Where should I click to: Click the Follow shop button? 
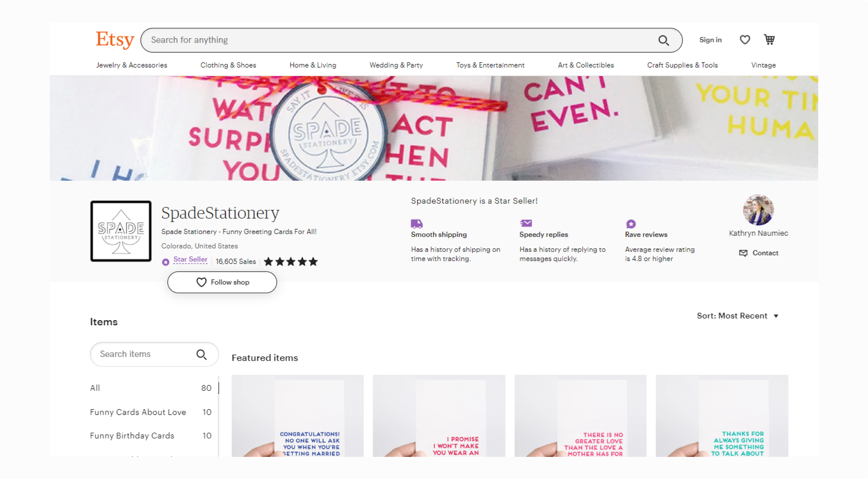pos(222,282)
